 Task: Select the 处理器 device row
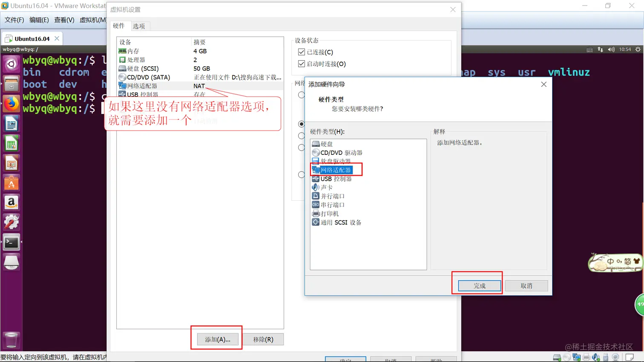tap(200, 60)
